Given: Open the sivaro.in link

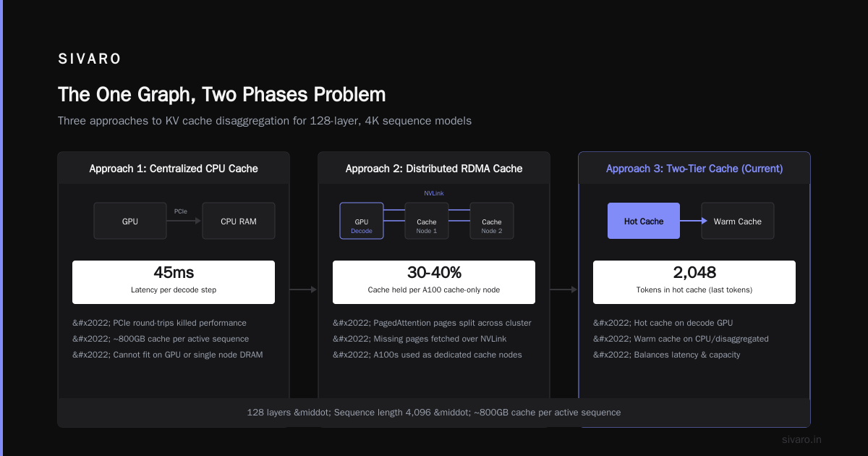Looking at the screenshot, I should pos(801,439).
